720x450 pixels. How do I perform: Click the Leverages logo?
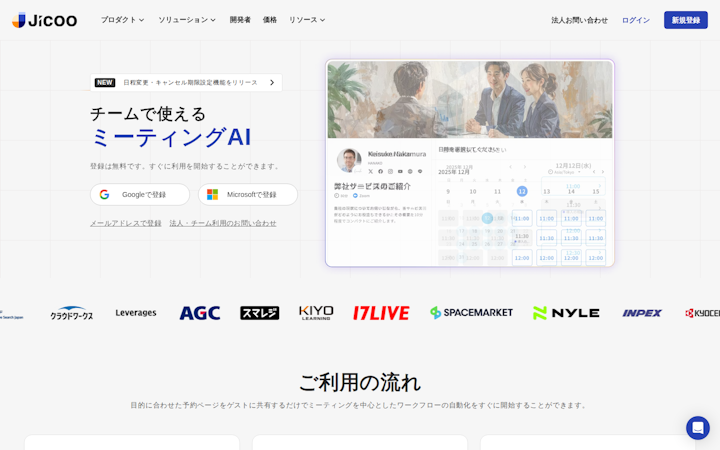coord(136,313)
